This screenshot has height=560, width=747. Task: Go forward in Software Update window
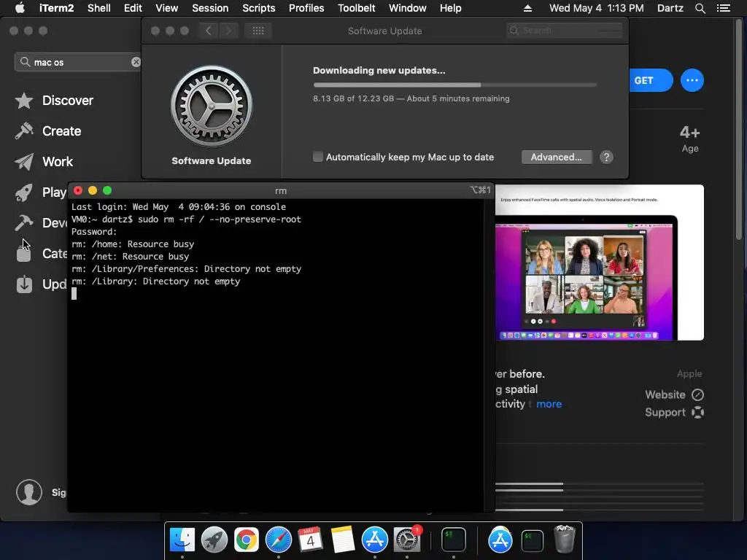pyautogui.click(x=228, y=31)
